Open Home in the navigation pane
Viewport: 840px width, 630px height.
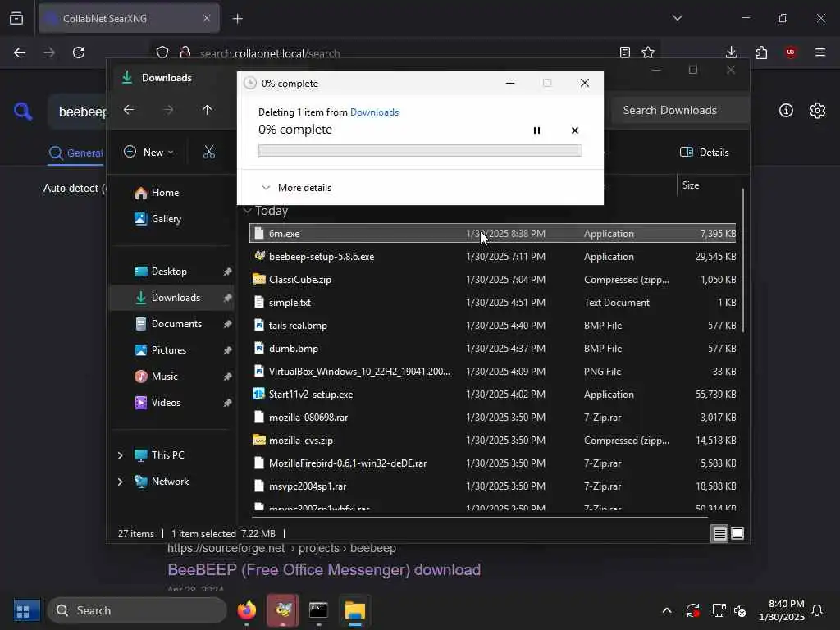(x=165, y=193)
